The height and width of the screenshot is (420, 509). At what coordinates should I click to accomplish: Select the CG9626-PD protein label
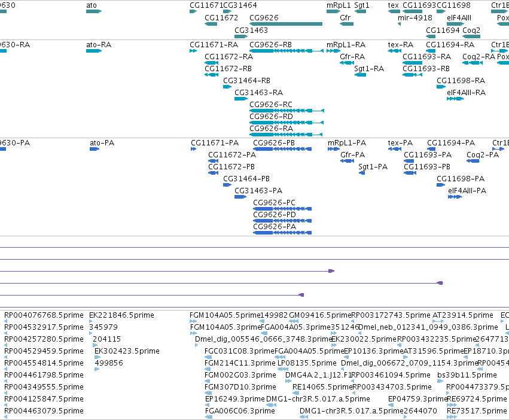(275, 215)
